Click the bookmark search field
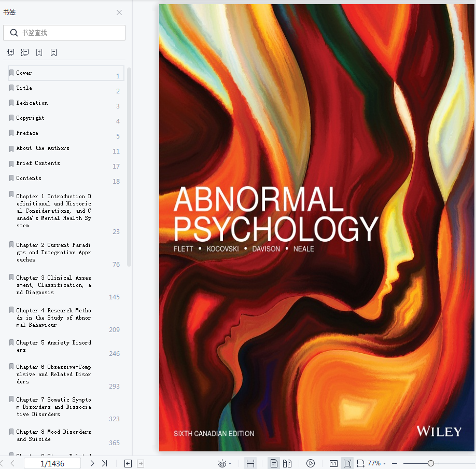This screenshot has width=476, height=469. point(64,33)
